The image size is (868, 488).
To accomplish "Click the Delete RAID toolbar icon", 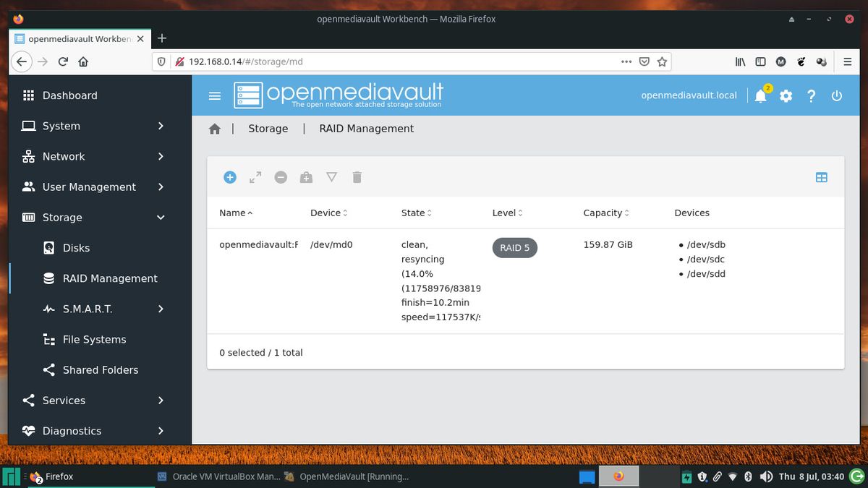I will [x=357, y=177].
